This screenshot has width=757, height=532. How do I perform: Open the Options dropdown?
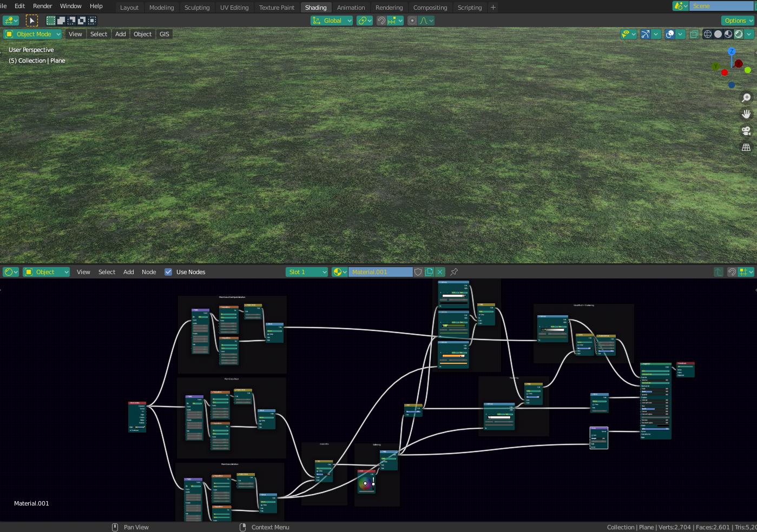(738, 21)
